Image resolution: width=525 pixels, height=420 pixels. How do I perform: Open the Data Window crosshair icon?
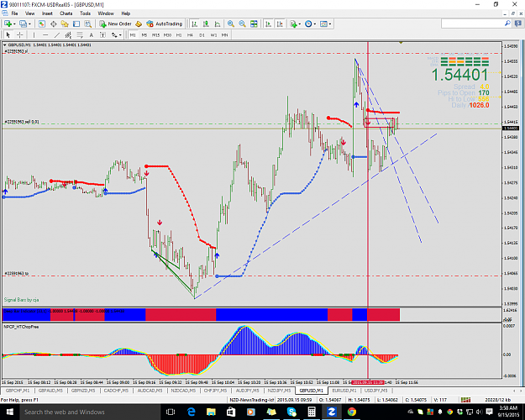coord(53,24)
